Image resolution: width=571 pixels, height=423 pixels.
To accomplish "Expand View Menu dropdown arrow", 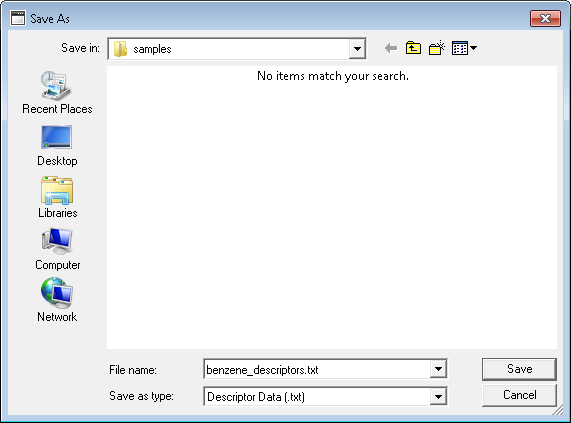I will pos(473,48).
